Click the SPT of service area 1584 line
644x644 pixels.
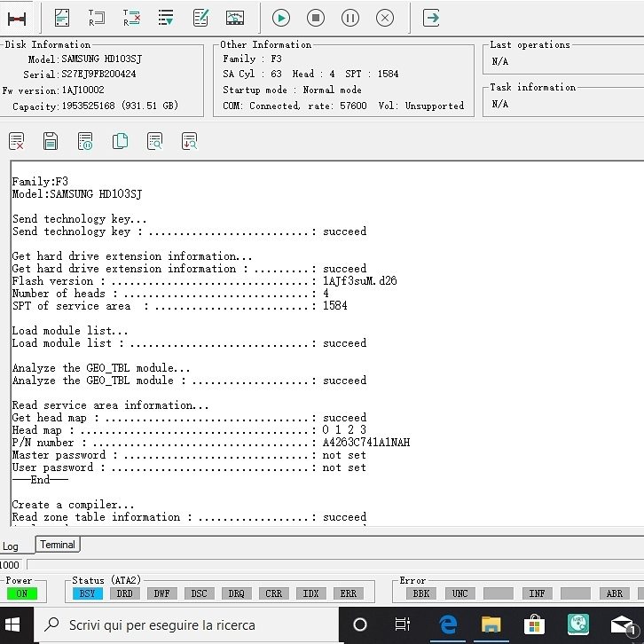[x=179, y=305]
